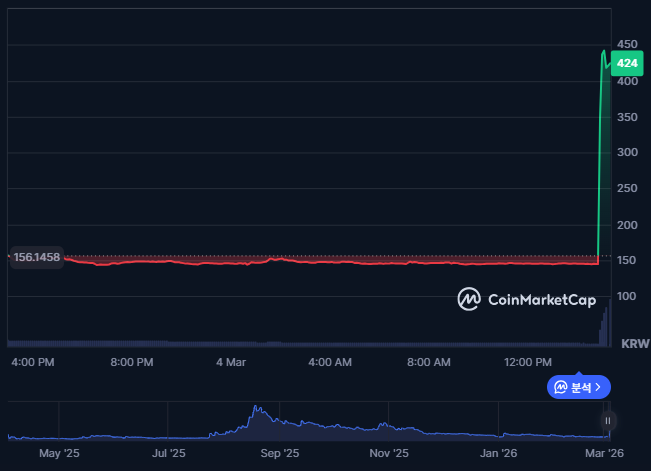Viewport: 651px width, 471px height.
Task: Click the KRW currency label
Action: pyautogui.click(x=635, y=344)
